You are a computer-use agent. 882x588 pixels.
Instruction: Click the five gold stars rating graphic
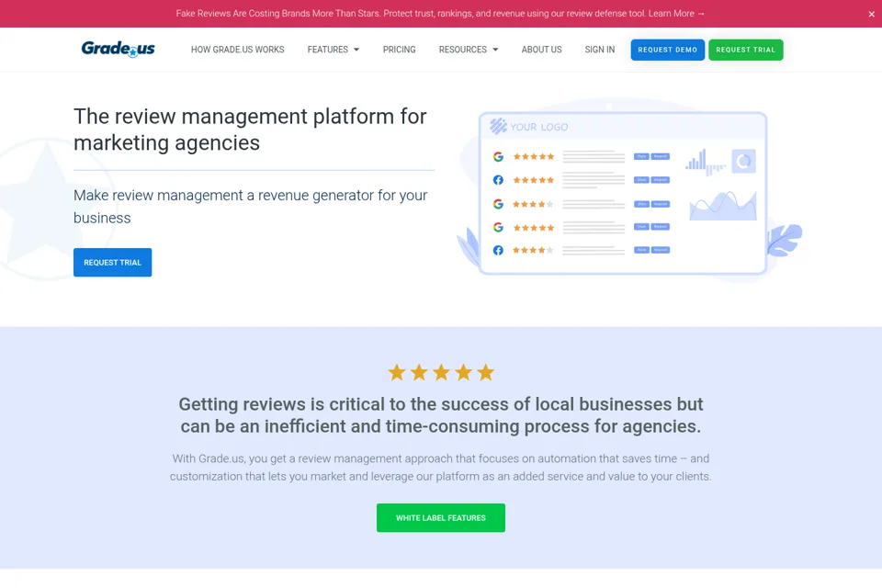point(441,372)
